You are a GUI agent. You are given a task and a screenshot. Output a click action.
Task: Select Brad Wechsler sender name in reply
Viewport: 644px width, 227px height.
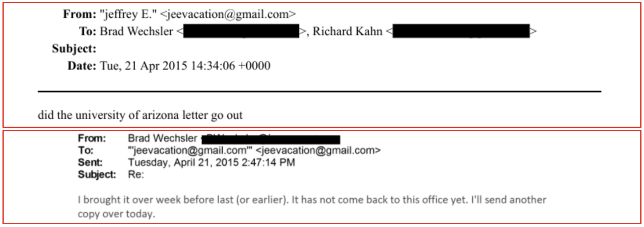pyautogui.click(x=162, y=138)
